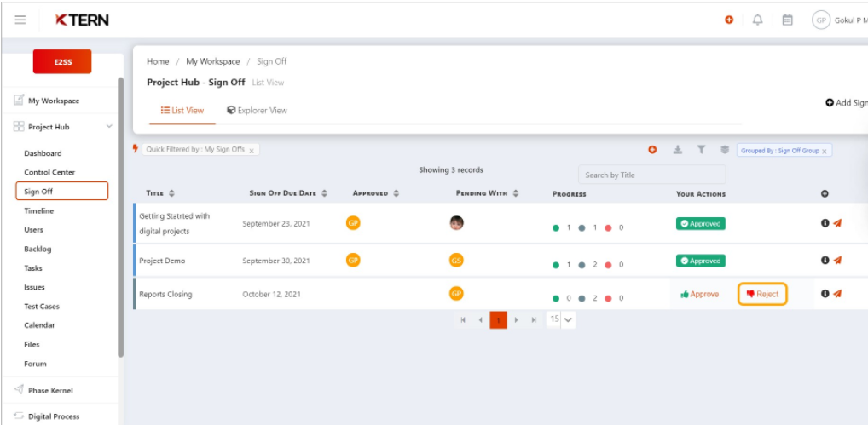Click info icon for Reports Closing row
868x425 pixels.
pyautogui.click(x=825, y=294)
